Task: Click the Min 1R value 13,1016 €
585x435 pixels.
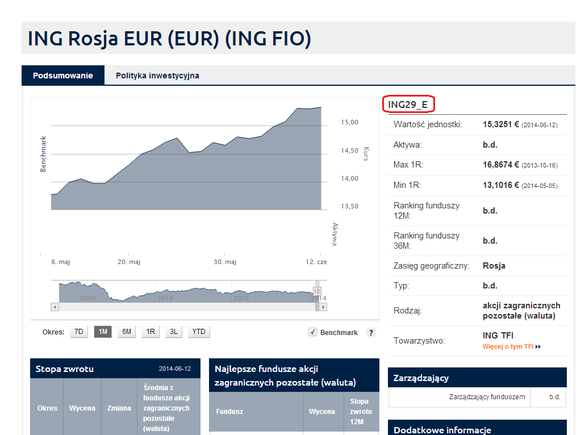Action: (501, 185)
